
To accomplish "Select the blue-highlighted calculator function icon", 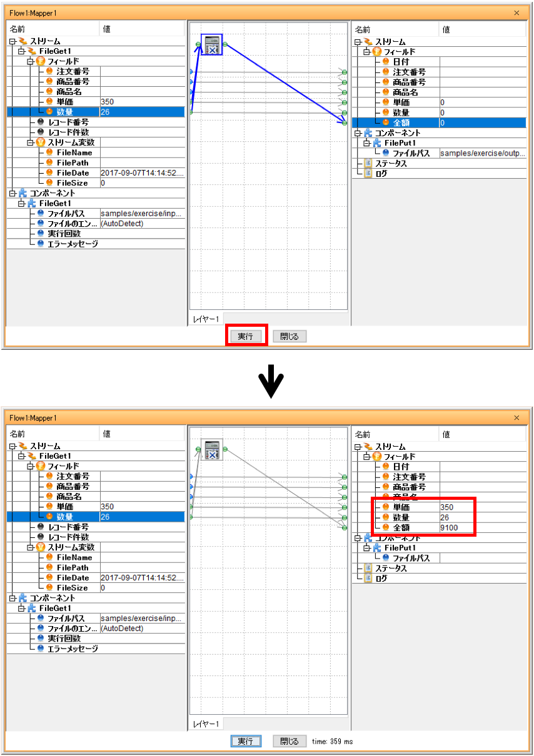I will tap(212, 44).
